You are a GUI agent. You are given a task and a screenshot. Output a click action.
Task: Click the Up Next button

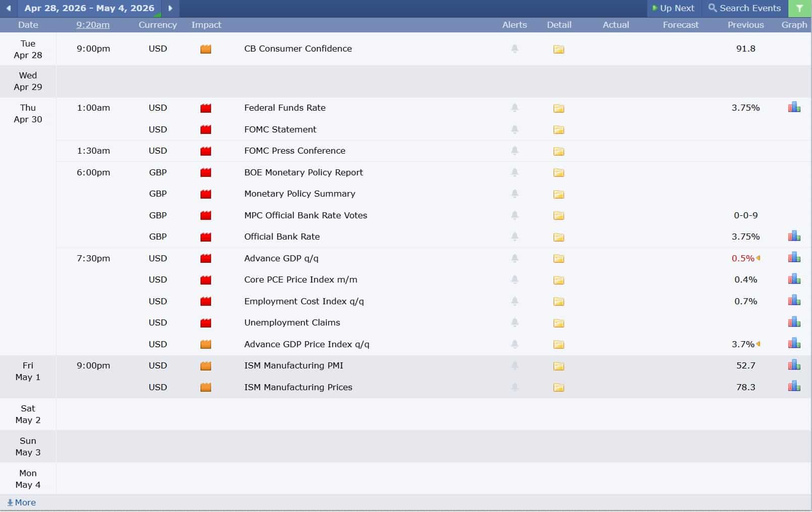(674, 9)
